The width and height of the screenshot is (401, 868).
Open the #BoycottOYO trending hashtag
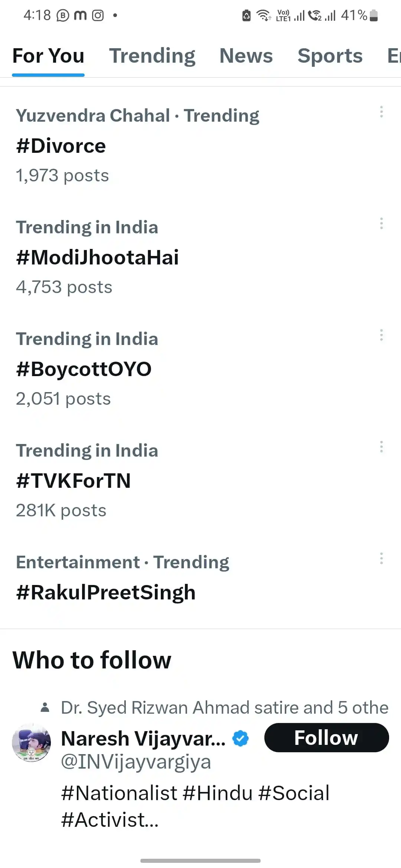click(84, 369)
